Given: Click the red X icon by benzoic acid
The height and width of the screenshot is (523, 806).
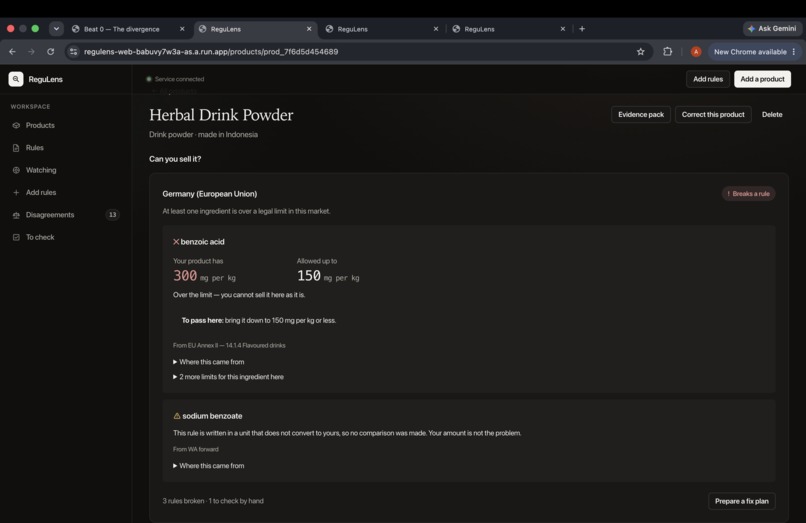Looking at the screenshot, I should tap(176, 242).
